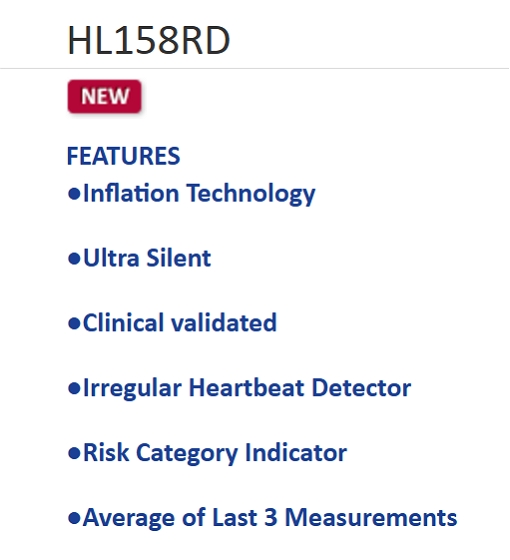This screenshot has height=560, width=510.
Task: Click the word Technology in first feature
Action: [x=251, y=194]
